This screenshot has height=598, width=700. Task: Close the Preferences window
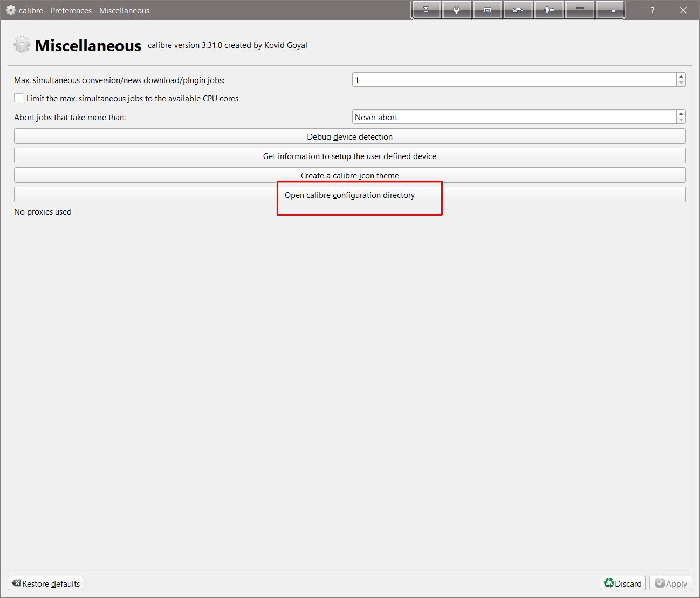pyautogui.click(x=683, y=10)
